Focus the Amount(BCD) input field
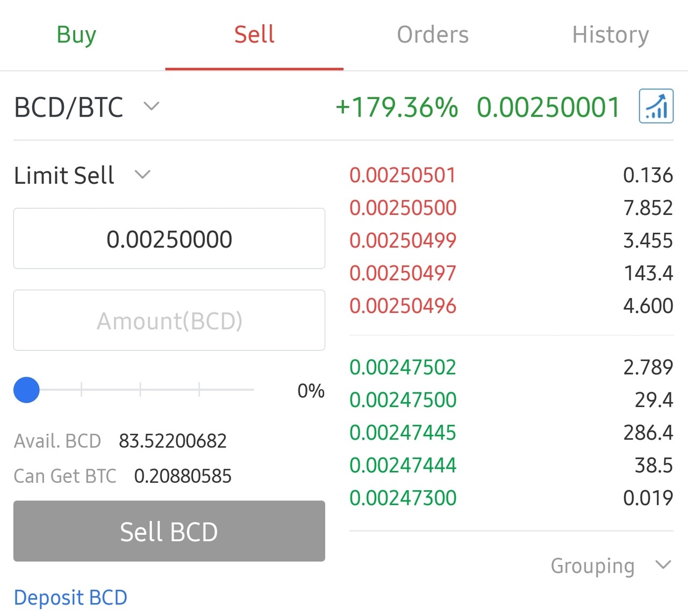Screen dimensions: 688x616 [169, 320]
